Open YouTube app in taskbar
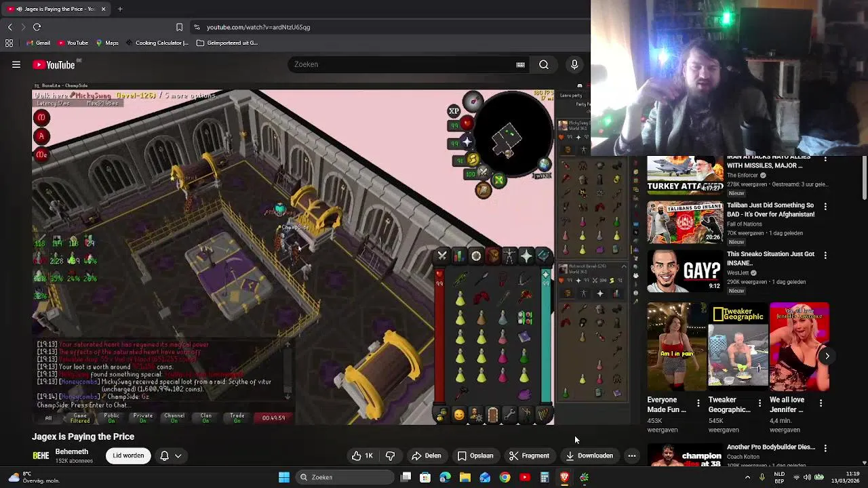The height and width of the screenshot is (488, 868). point(524,477)
